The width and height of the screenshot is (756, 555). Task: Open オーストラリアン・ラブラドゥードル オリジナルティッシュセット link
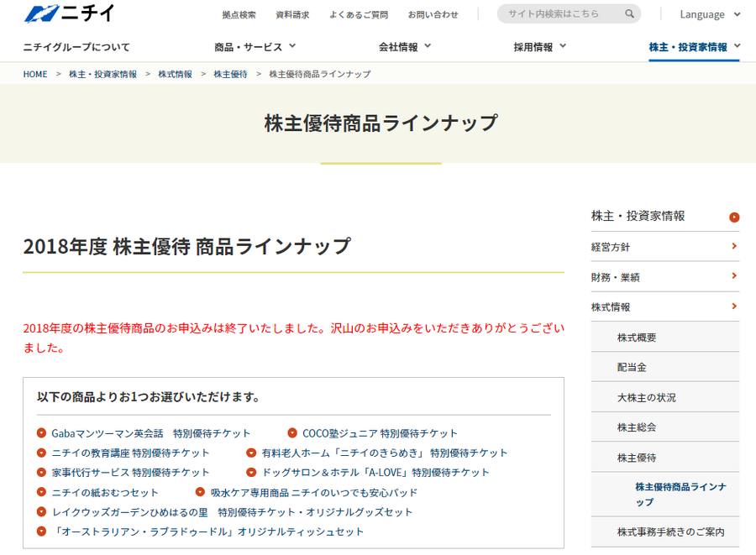coord(207,531)
